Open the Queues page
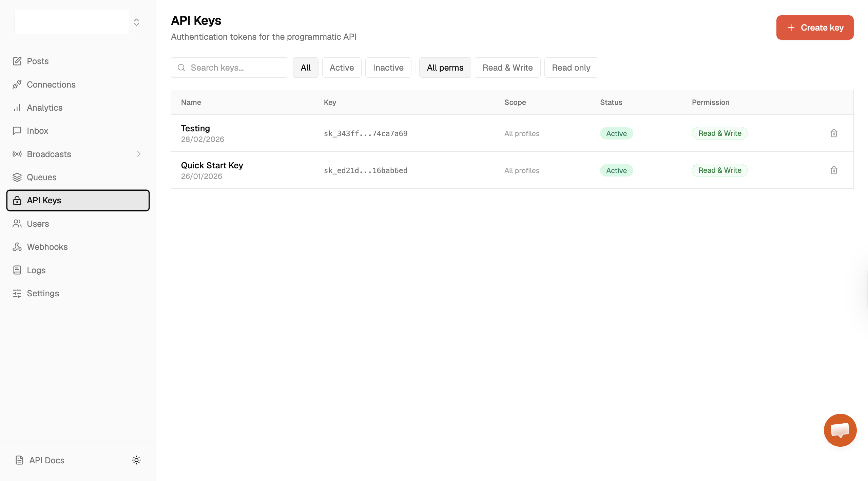Screen dimensions: 868x481 (x=41, y=177)
